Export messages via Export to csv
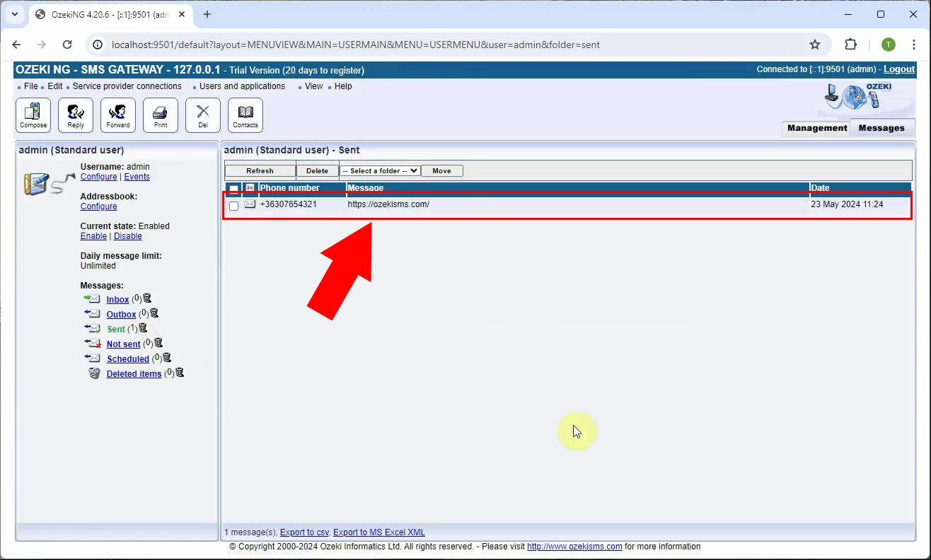Viewport: 931px width, 560px height. point(305,532)
